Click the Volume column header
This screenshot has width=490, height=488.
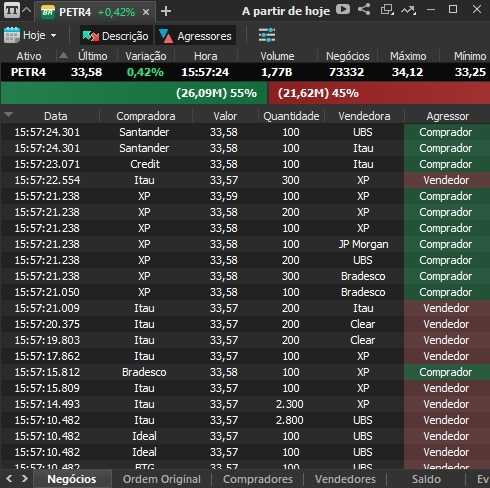click(x=277, y=56)
